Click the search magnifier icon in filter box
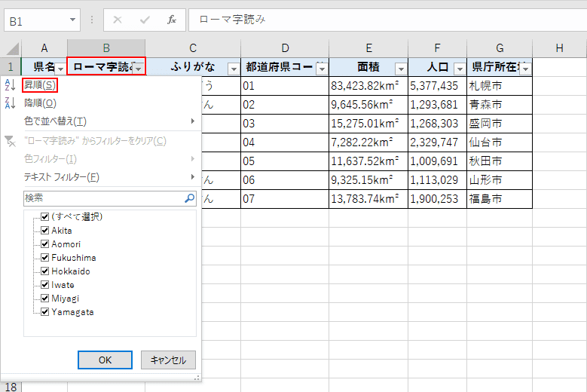Image resolution: width=587 pixels, height=392 pixels. [x=190, y=198]
